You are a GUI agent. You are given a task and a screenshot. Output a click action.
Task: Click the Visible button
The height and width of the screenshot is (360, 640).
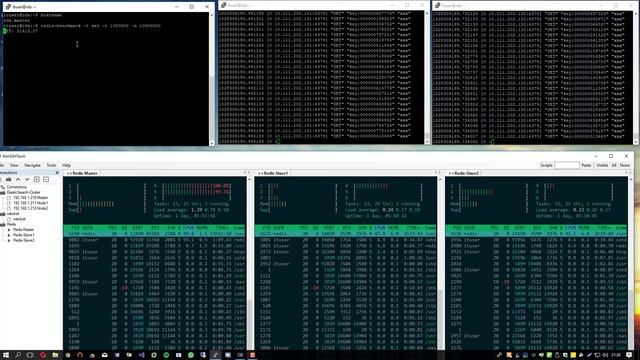[x=602, y=165]
